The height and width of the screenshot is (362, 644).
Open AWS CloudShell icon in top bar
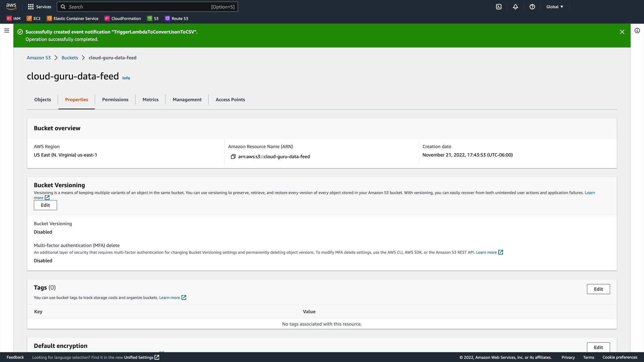click(499, 7)
